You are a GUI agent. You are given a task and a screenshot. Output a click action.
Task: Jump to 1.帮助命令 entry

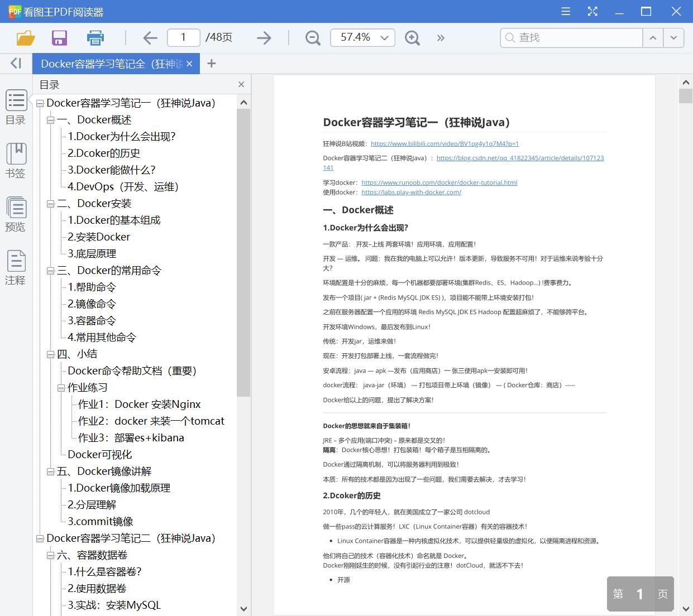(x=92, y=287)
